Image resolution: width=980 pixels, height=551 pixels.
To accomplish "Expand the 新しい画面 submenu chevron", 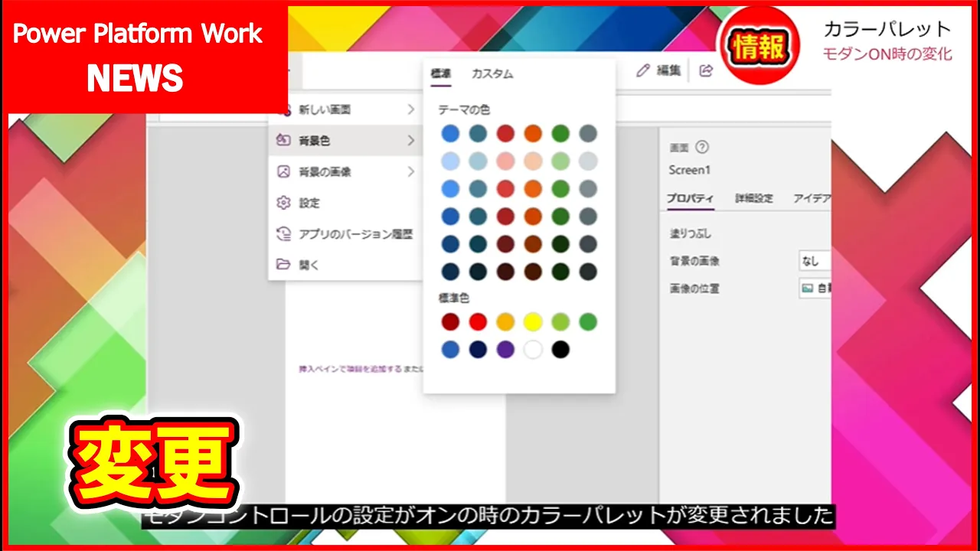I will point(411,110).
